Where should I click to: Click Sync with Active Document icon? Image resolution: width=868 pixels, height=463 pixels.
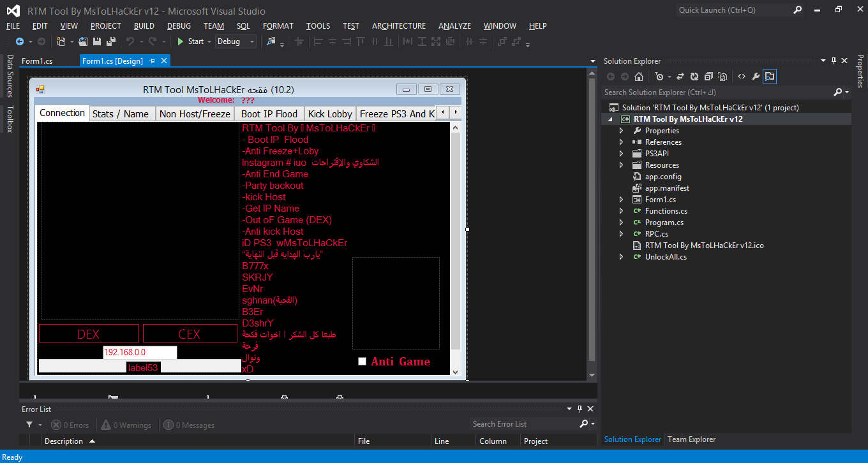click(x=680, y=77)
